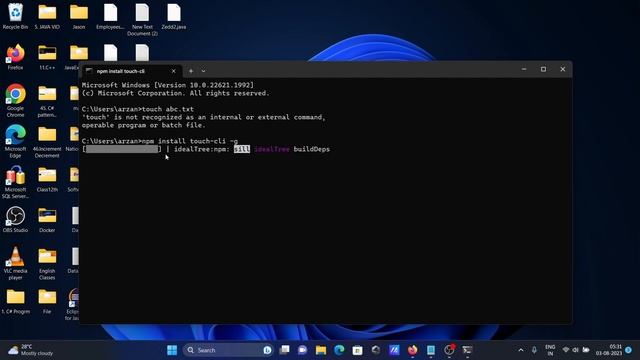Screen dimensions: 640x360
Task: Open the Windows Start menu
Action: pyautogui.click(x=172, y=350)
